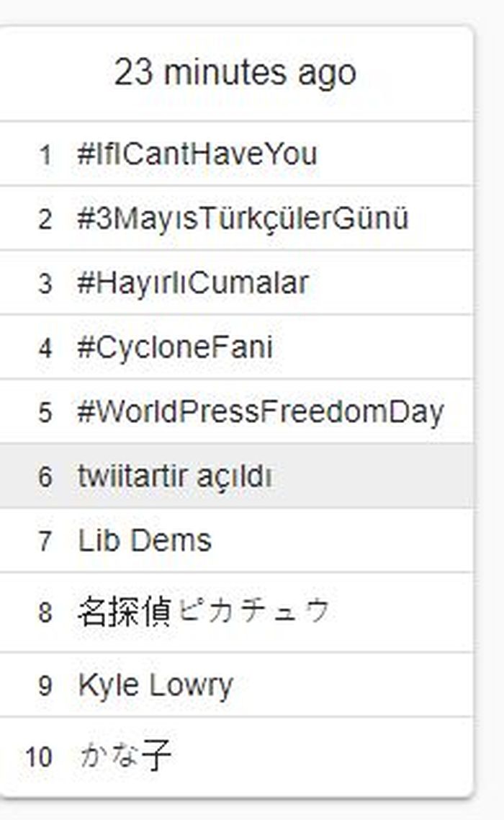Image resolution: width=504 pixels, height=820 pixels.
Task: Click the 23 minutes ago header
Action: tap(238, 71)
